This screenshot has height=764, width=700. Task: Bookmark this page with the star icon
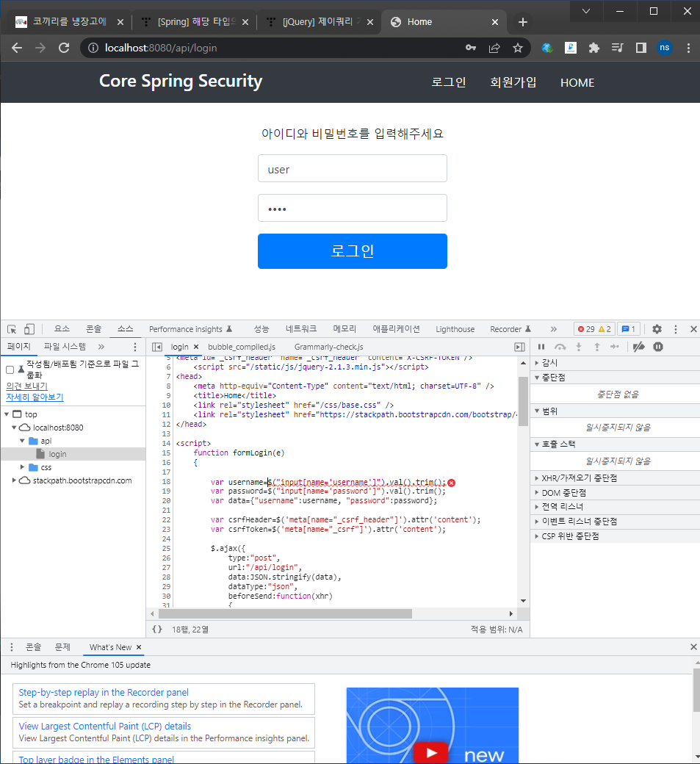click(518, 48)
